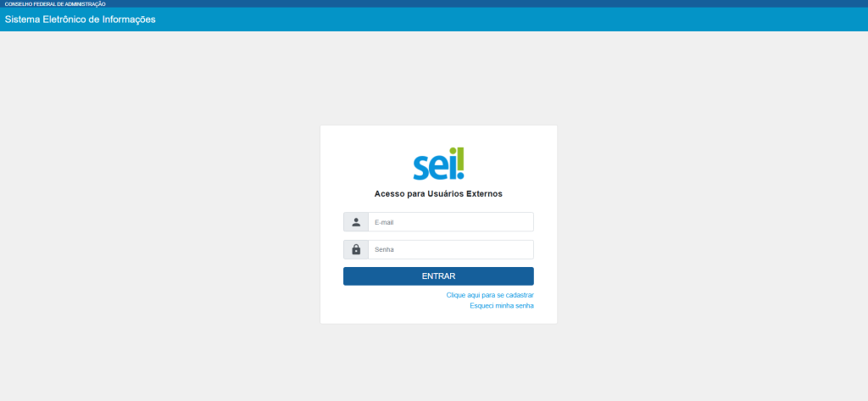Click the Senha placeholder text
The width and height of the screenshot is (868, 401).
pos(384,250)
